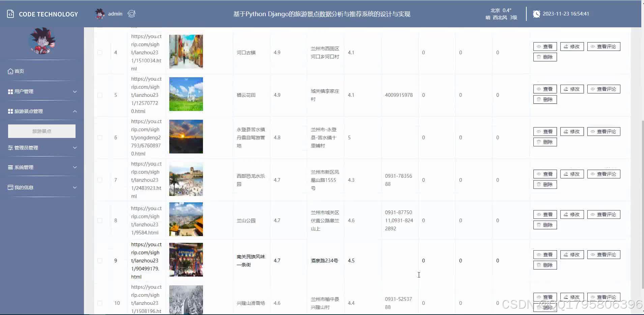Click 查看评论 for the 西部恐龙水乐园 row
The width and height of the screenshot is (644, 315).
pos(603,174)
